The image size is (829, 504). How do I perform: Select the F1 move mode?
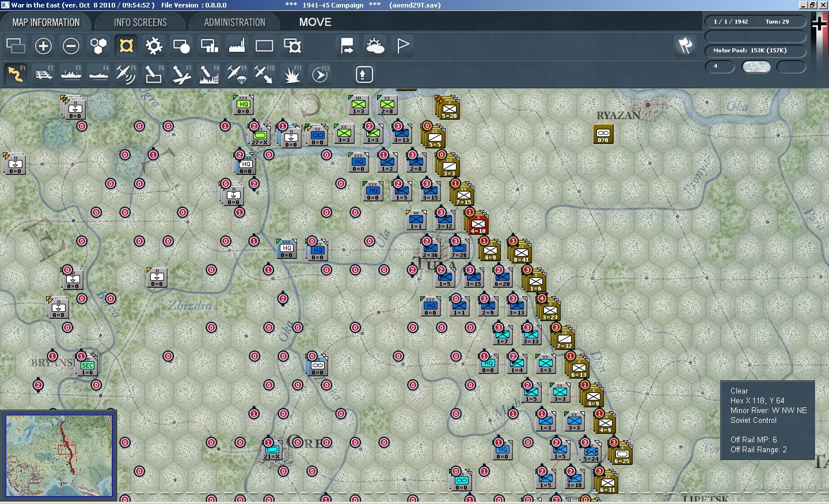16,74
